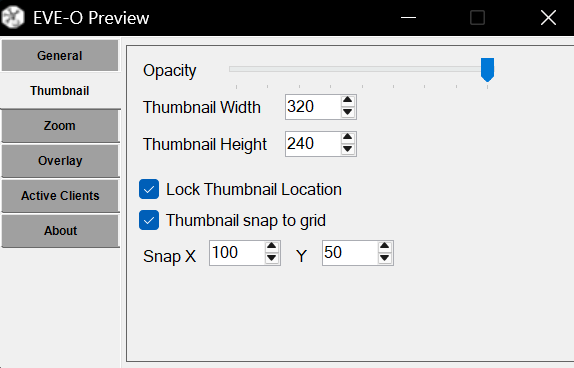The height and width of the screenshot is (368, 574).
Task: Click the Thumbnail Height label
Action: point(205,144)
